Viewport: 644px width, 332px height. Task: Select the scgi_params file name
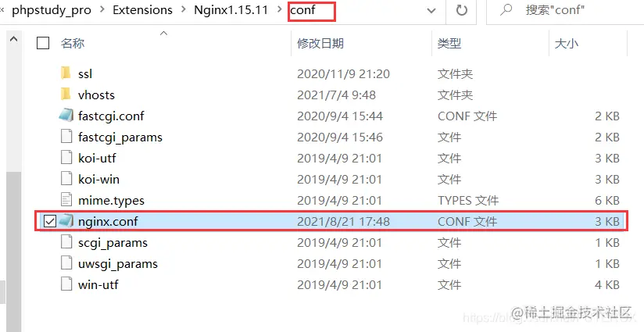(x=113, y=244)
